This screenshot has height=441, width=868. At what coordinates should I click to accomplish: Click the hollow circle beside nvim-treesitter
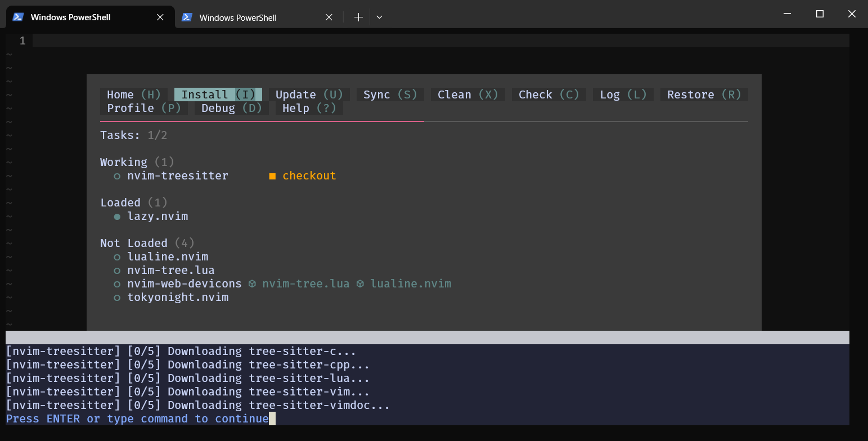click(117, 176)
